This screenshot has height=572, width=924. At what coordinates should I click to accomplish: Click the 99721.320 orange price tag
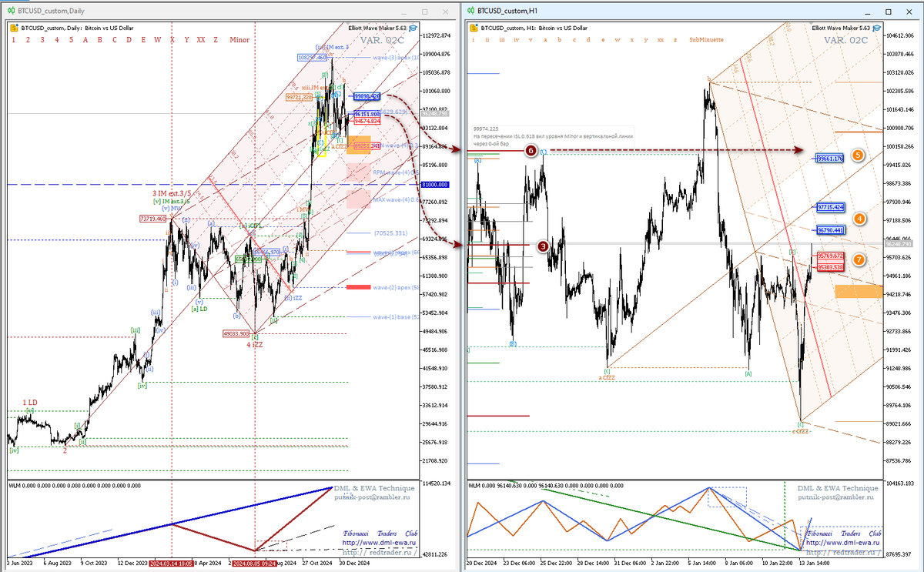point(299,98)
